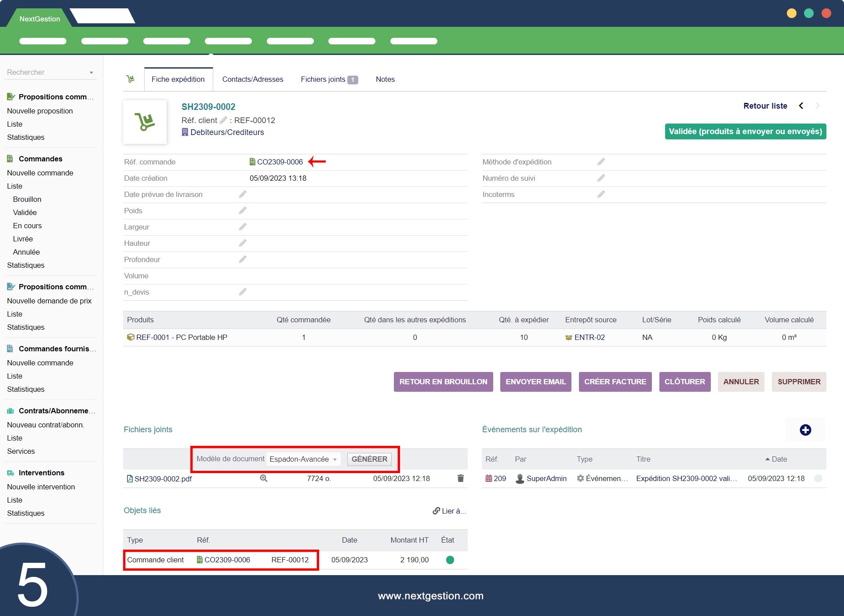This screenshot has height=616, width=844.
Task: Click the shipment cart icon beside tabs
Action: (x=131, y=79)
